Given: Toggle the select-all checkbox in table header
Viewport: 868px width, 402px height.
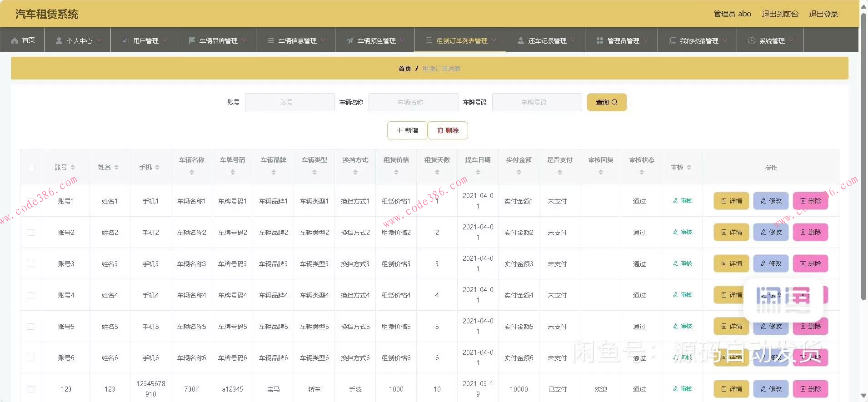Looking at the screenshot, I should click(32, 168).
